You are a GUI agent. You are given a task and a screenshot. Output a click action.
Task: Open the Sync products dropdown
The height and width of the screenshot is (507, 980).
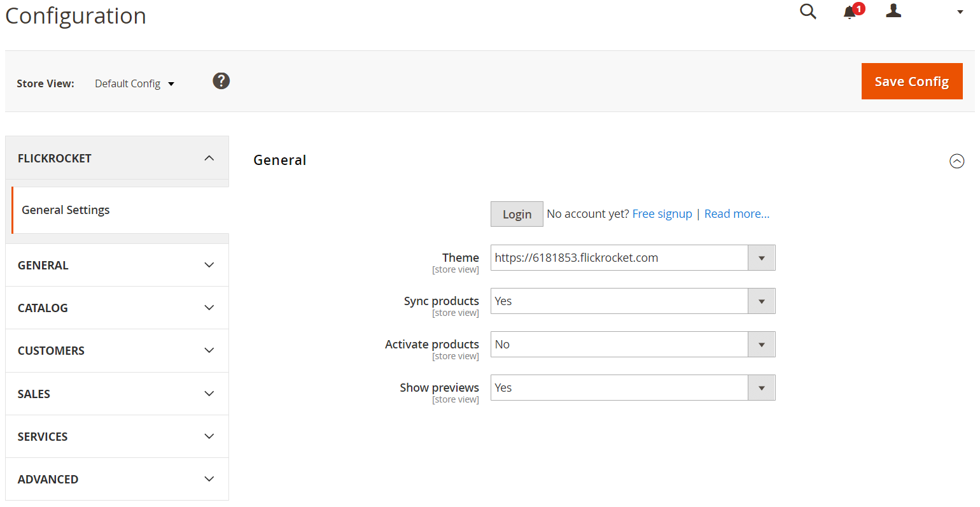pos(633,301)
